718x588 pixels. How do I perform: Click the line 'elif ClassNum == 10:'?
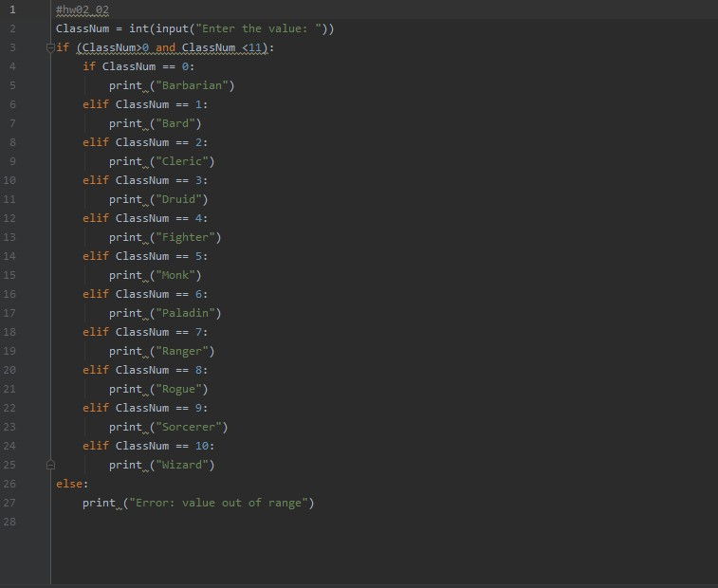point(148,446)
